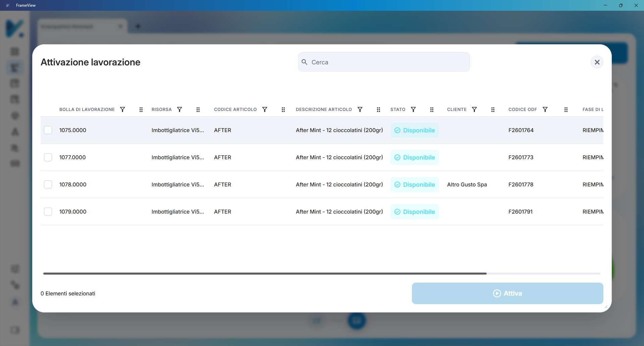Viewport: 644px width, 346px height.
Task: Open Bolla di lavorazione column options menu
Action: pos(141,110)
